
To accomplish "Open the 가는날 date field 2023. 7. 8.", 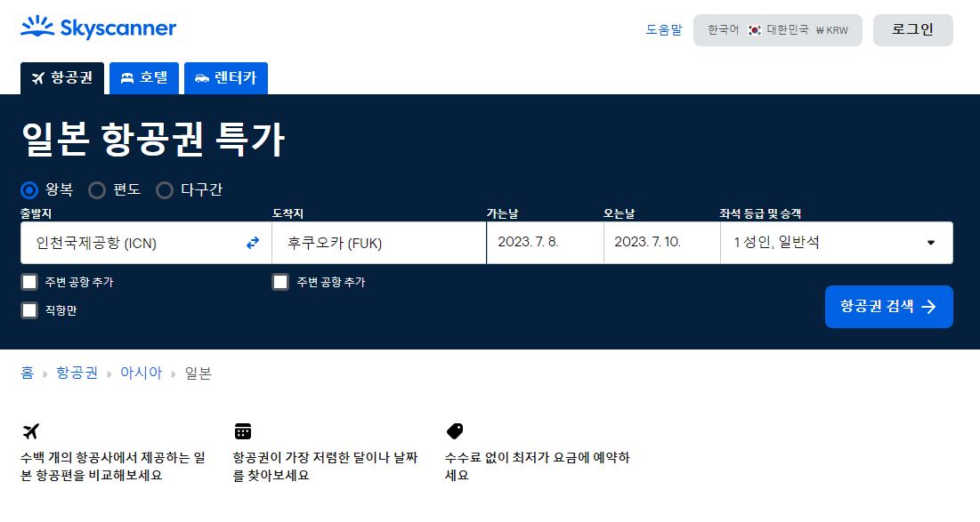I will [545, 242].
